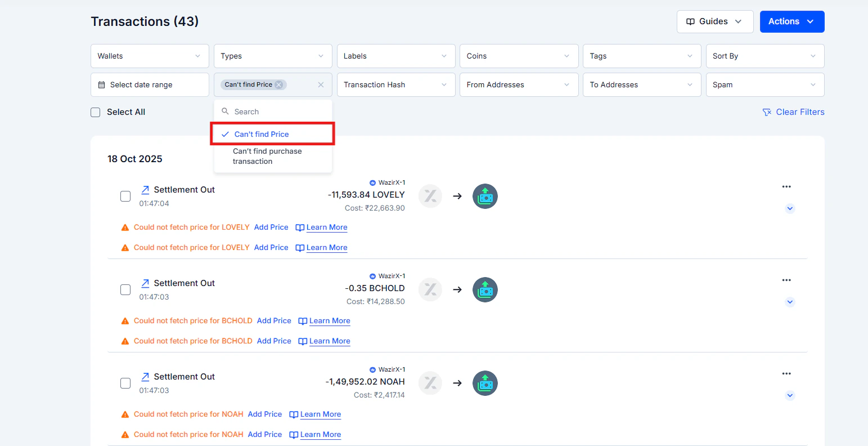Viewport: 868px width, 446px height.
Task: Click second Add Price link for NOAH
Action: pyautogui.click(x=265, y=434)
